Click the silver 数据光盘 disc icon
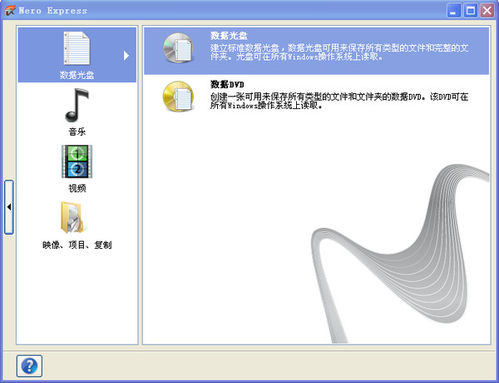 (x=178, y=48)
